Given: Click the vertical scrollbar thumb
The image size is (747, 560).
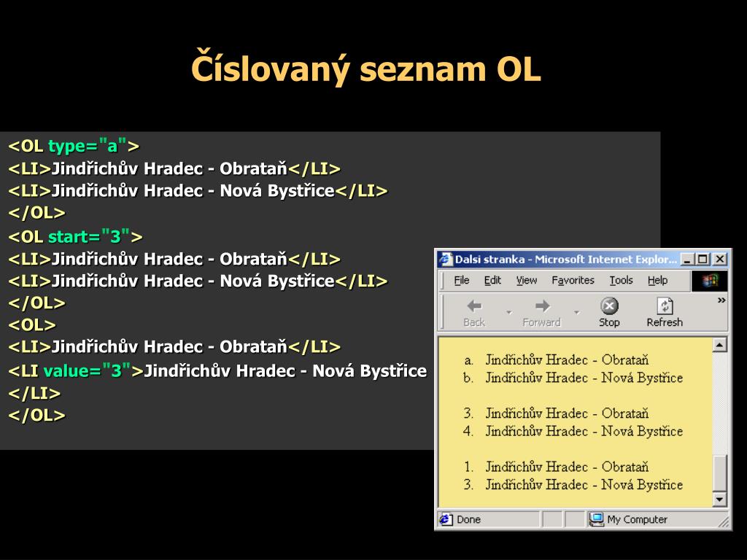Looking at the screenshot, I should tap(719, 473).
